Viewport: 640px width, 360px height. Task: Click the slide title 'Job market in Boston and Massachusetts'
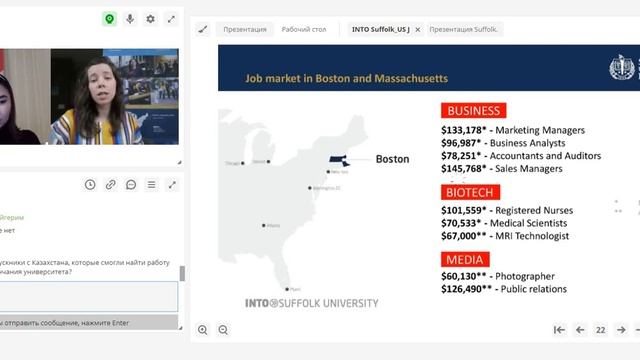click(x=346, y=78)
